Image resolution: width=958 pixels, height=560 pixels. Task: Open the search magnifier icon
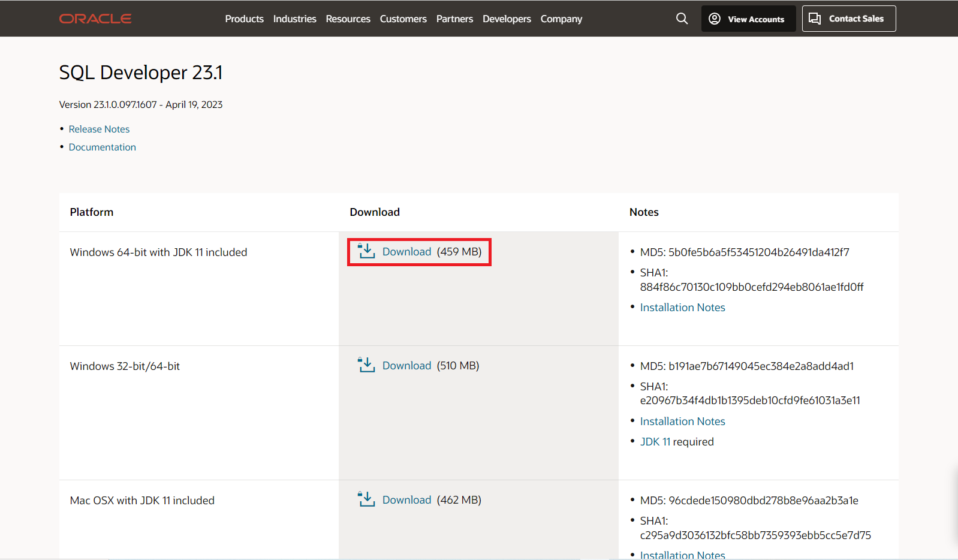pyautogui.click(x=682, y=19)
